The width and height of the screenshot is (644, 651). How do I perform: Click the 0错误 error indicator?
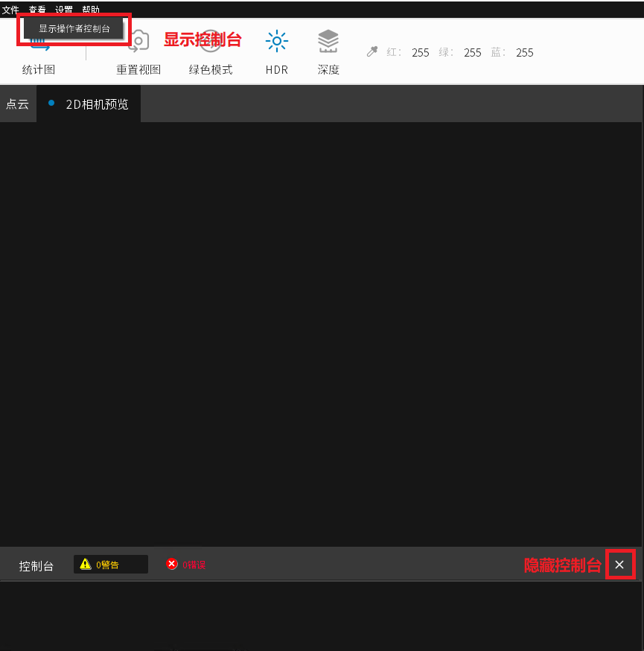click(185, 564)
